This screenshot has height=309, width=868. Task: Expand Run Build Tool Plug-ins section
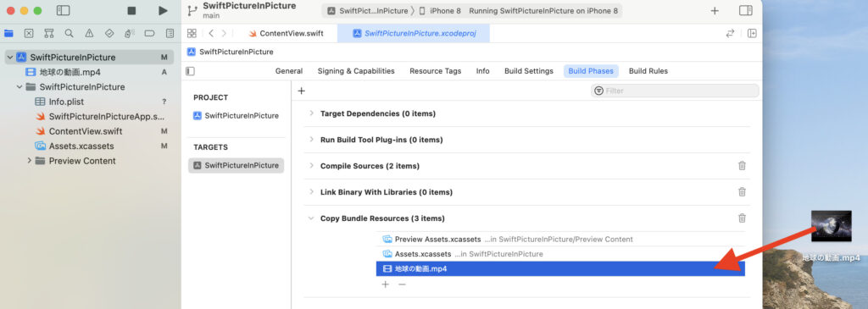tap(311, 140)
